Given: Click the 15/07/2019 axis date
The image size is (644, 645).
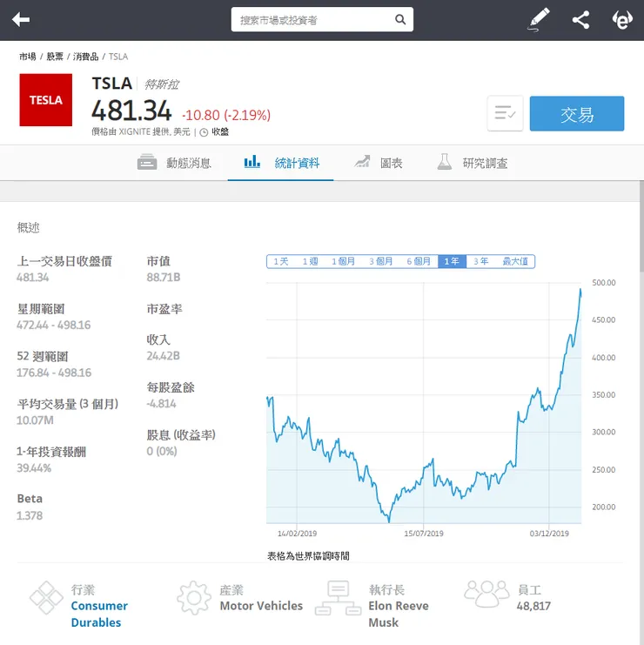Looking at the screenshot, I should (x=424, y=534).
